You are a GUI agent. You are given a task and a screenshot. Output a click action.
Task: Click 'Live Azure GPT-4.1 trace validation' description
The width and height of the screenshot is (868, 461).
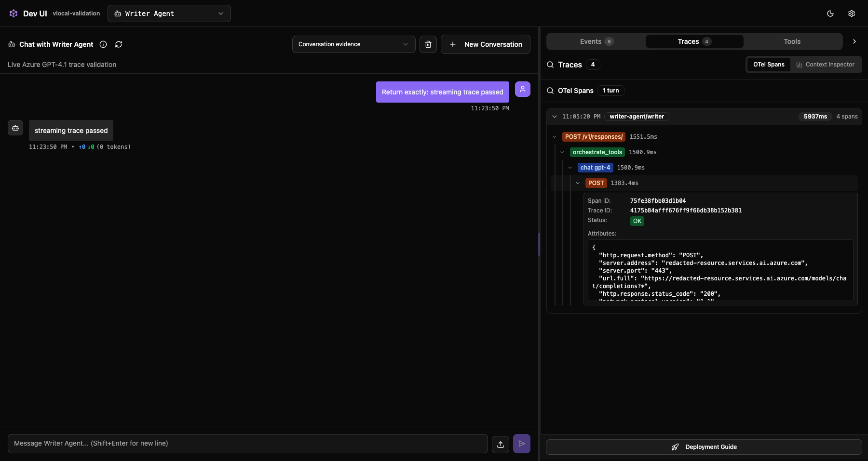pyautogui.click(x=62, y=65)
